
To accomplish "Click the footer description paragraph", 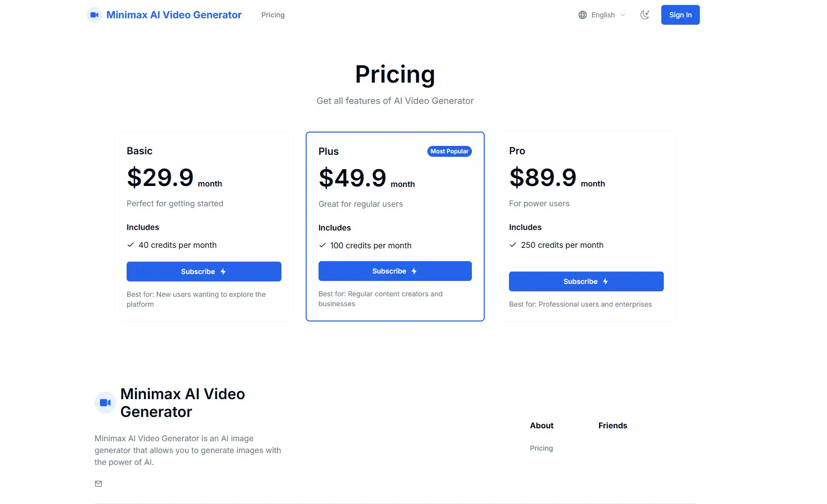I will tap(188, 450).
